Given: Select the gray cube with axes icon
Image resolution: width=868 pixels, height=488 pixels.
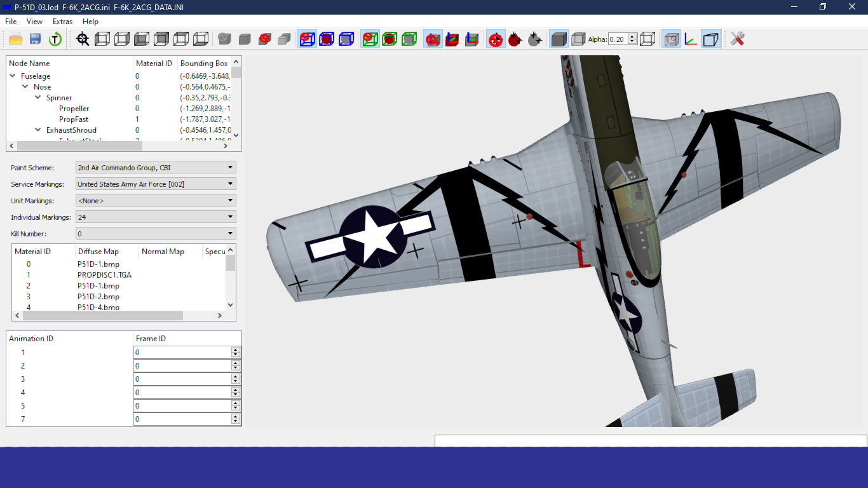Looking at the screenshot, I should pyautogui.click(x=471, y=39).
